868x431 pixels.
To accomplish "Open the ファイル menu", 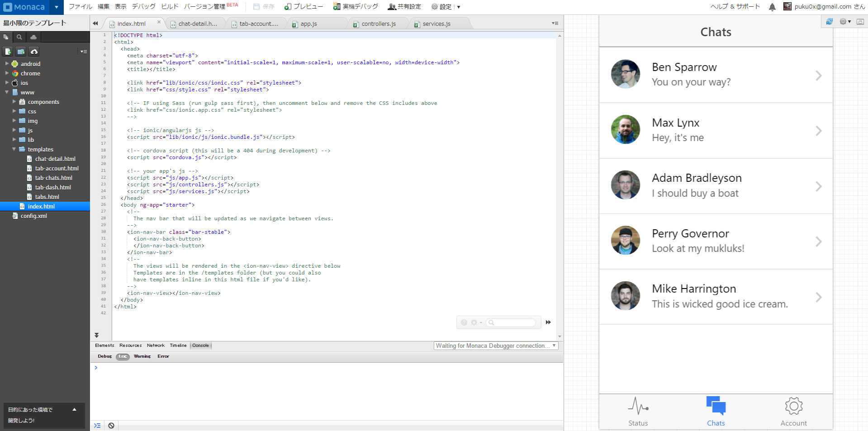I will coord(80,7).
